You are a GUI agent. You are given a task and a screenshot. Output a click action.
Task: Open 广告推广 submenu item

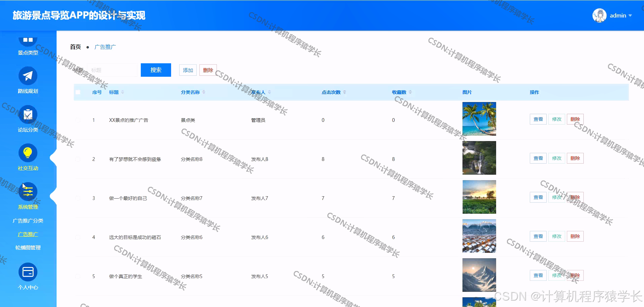pyautogui.click(x=28, y=234)
